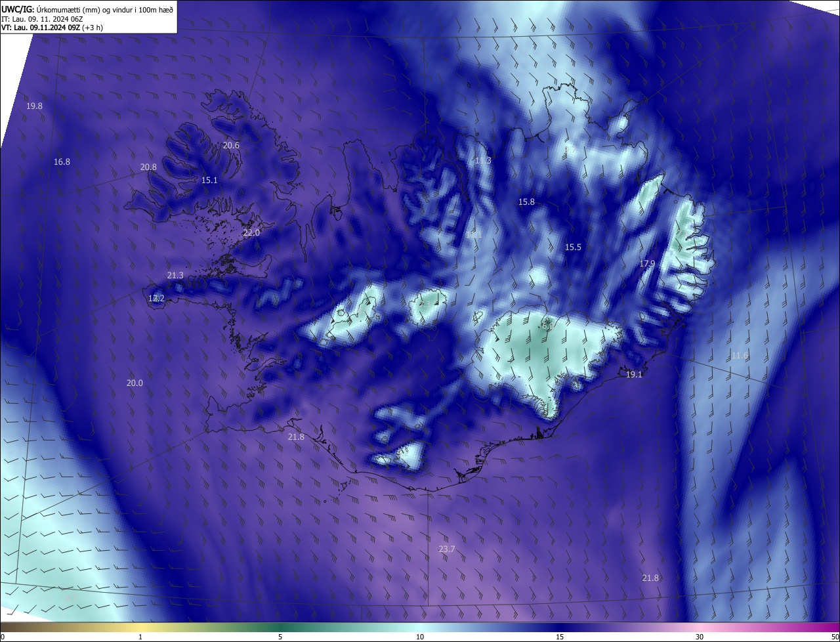Select the 21.8 value beside the southwest coast

point(296,437)
